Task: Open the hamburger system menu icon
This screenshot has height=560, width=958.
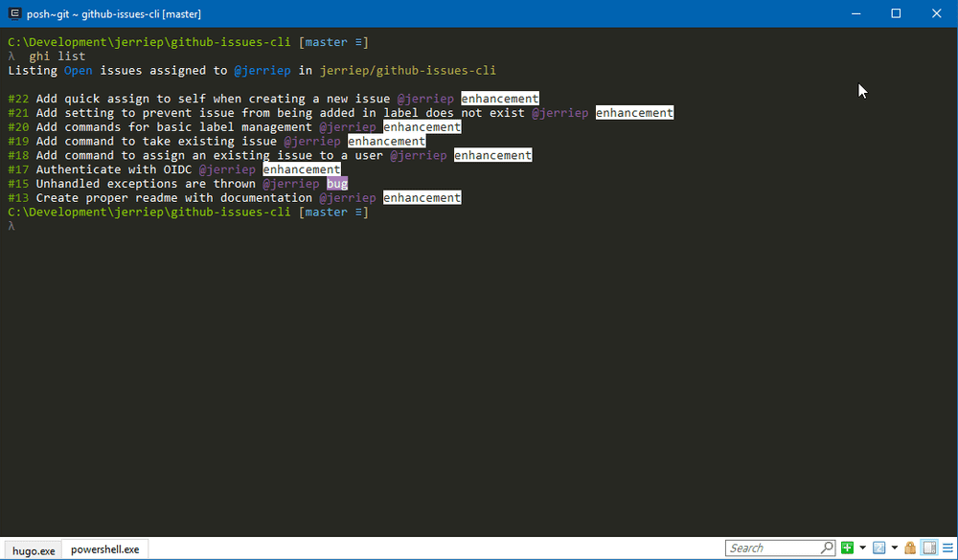Action: click(x=948, y=548)
